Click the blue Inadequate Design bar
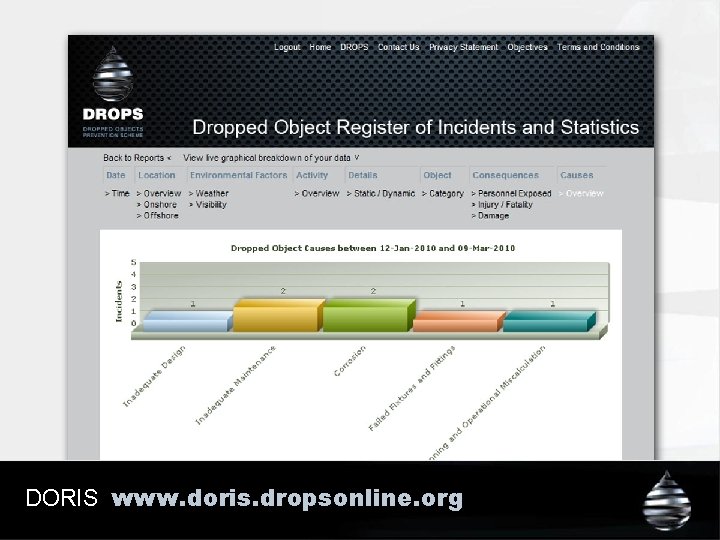The width and height of the screenshot is (720, 540). point(188,321)
